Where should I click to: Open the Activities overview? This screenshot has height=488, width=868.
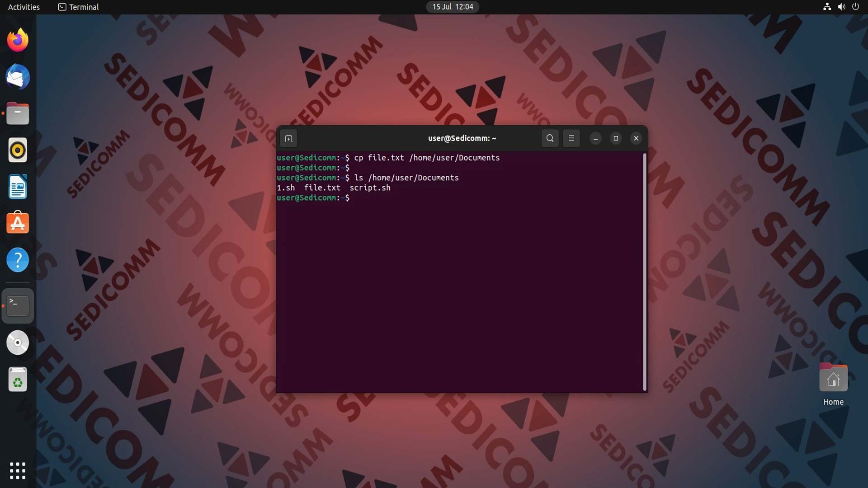coord(24,7)
